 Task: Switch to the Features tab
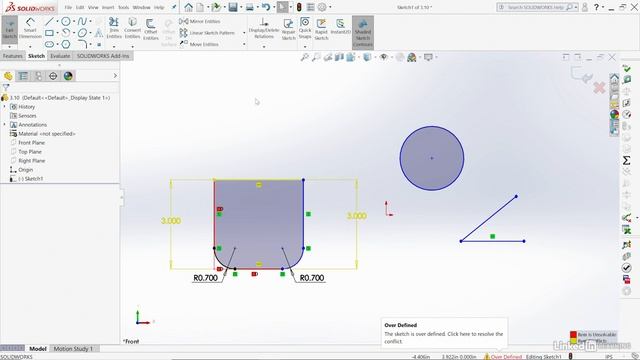(13, 56)
